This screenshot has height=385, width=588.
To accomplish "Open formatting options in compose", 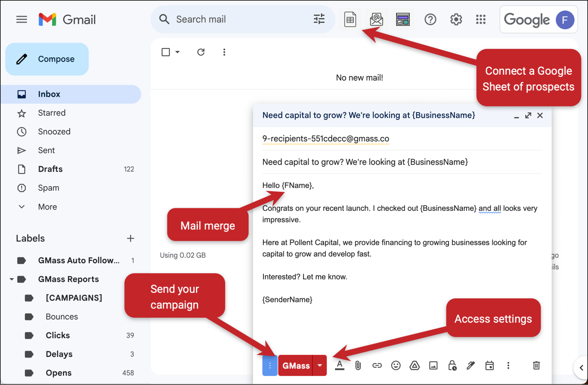I will [x=339, y=365].
